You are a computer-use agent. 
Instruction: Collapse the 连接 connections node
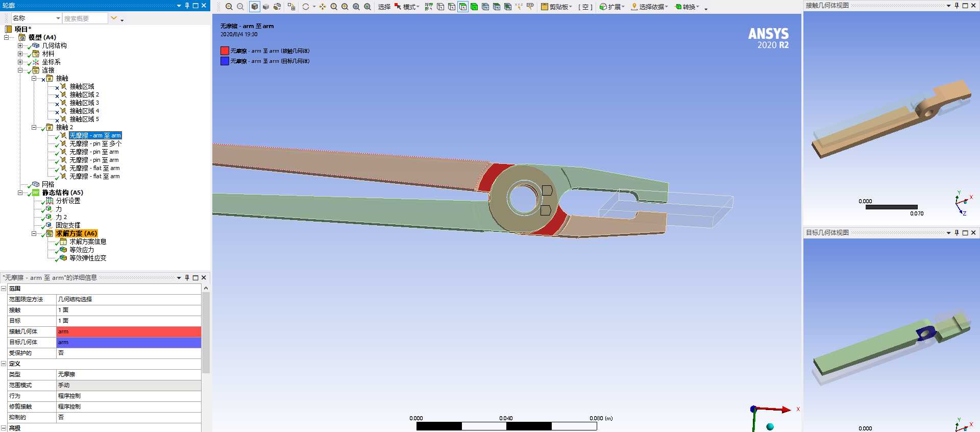click(20, 70)
